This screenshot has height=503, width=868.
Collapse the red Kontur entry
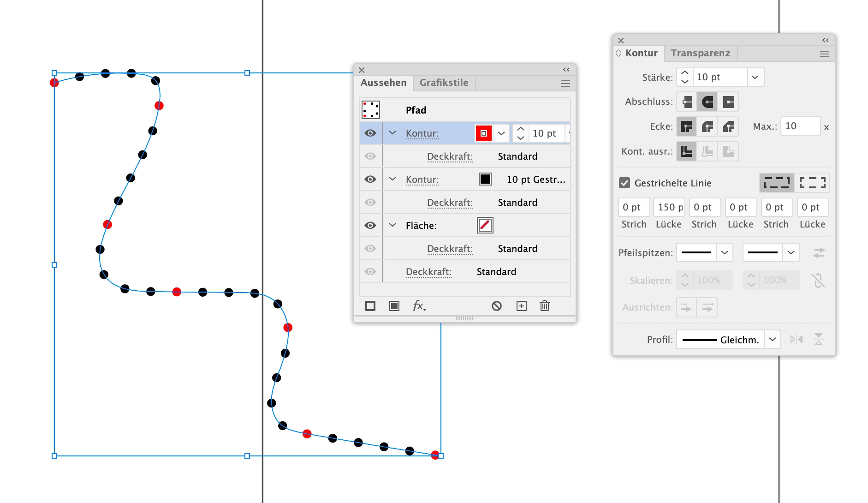click(x=392, y=133)
